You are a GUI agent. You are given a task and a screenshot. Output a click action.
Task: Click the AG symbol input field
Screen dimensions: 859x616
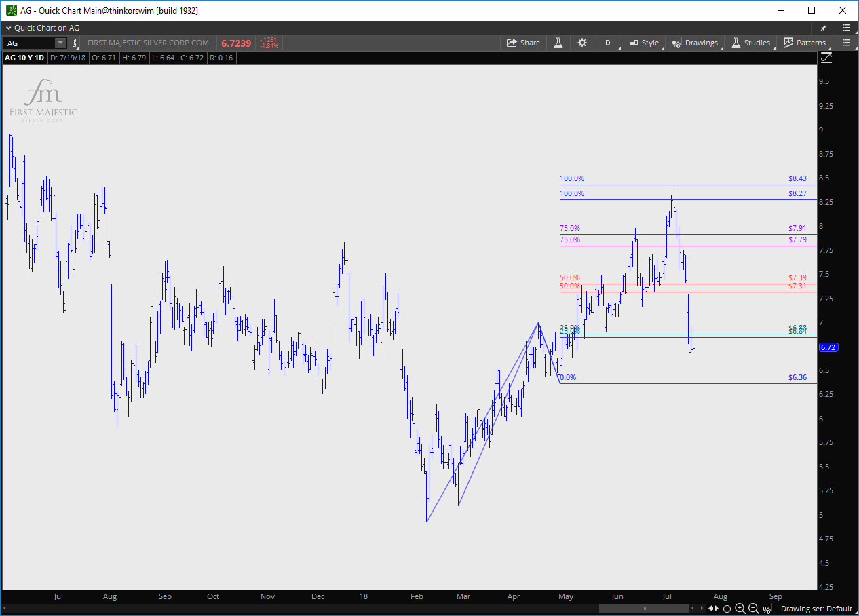(28, 43)
